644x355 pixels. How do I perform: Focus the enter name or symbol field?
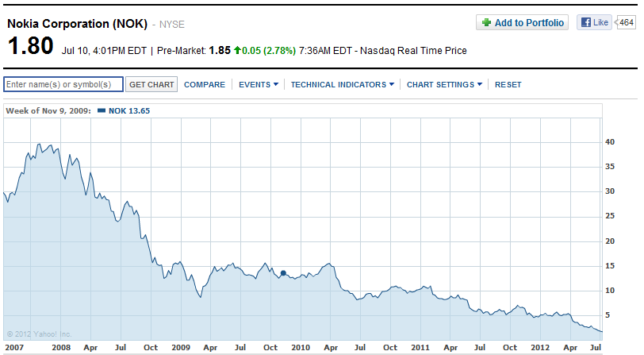[x=63, y=84]
